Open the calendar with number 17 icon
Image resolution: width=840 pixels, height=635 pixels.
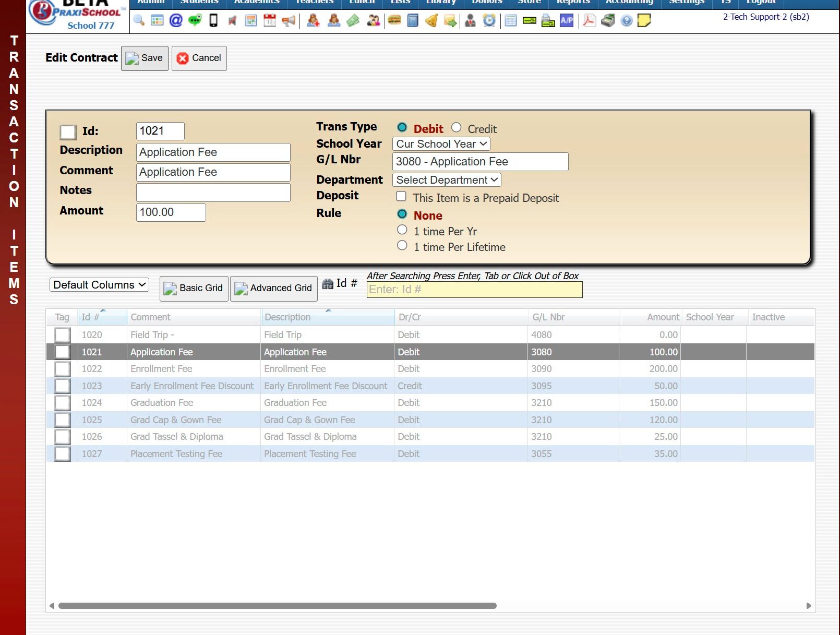click(x=270, y=21)
